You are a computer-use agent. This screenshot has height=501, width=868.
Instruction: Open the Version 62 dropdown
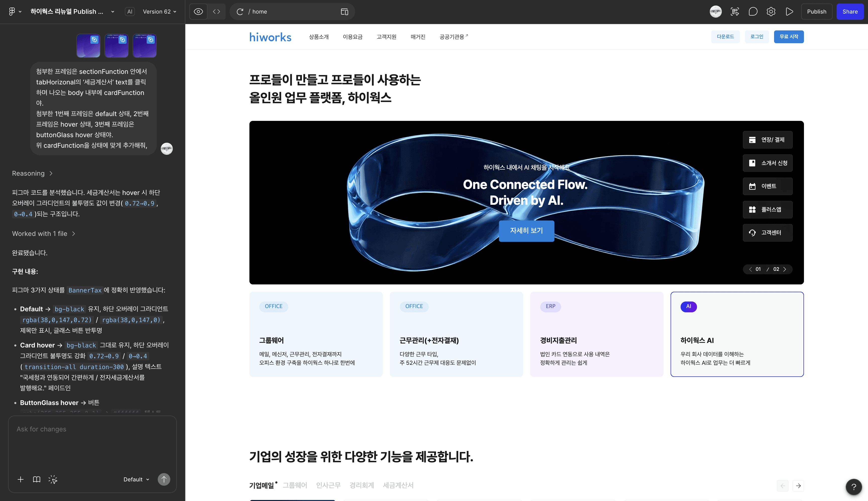coord(159,12)
